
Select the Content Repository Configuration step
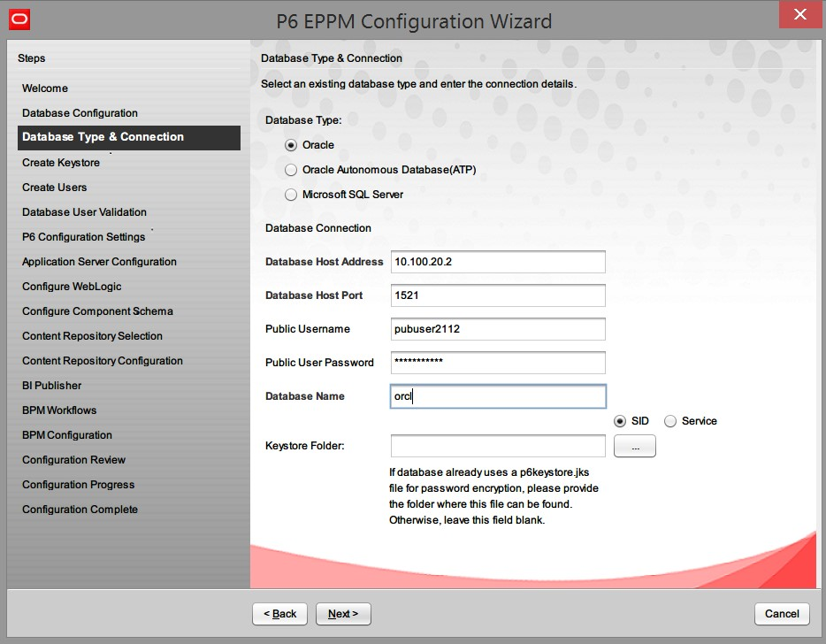pos(103,360)
